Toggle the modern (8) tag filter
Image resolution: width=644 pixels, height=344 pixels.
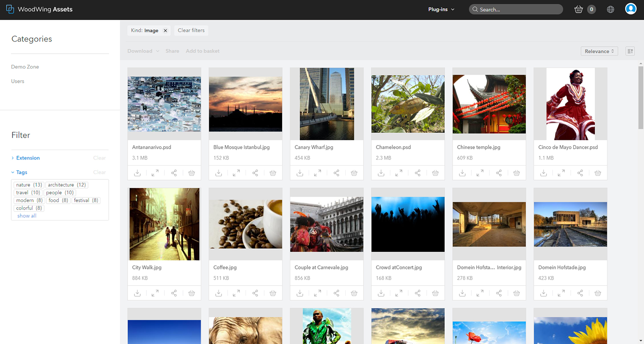(29, 200)
